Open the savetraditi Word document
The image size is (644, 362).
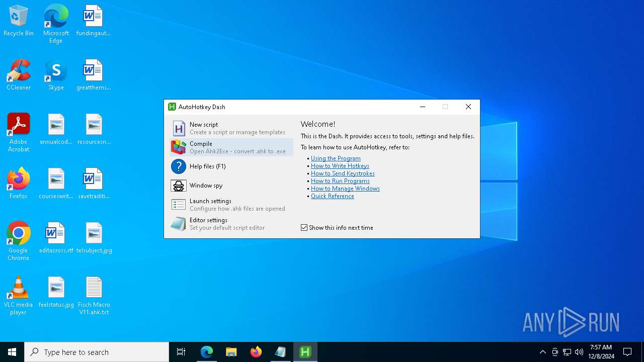93,179
